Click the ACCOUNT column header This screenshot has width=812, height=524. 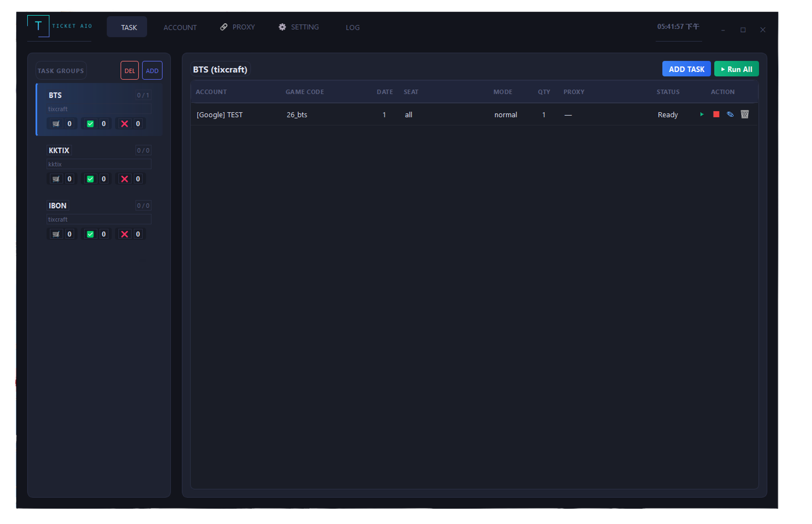pos(211,92)
